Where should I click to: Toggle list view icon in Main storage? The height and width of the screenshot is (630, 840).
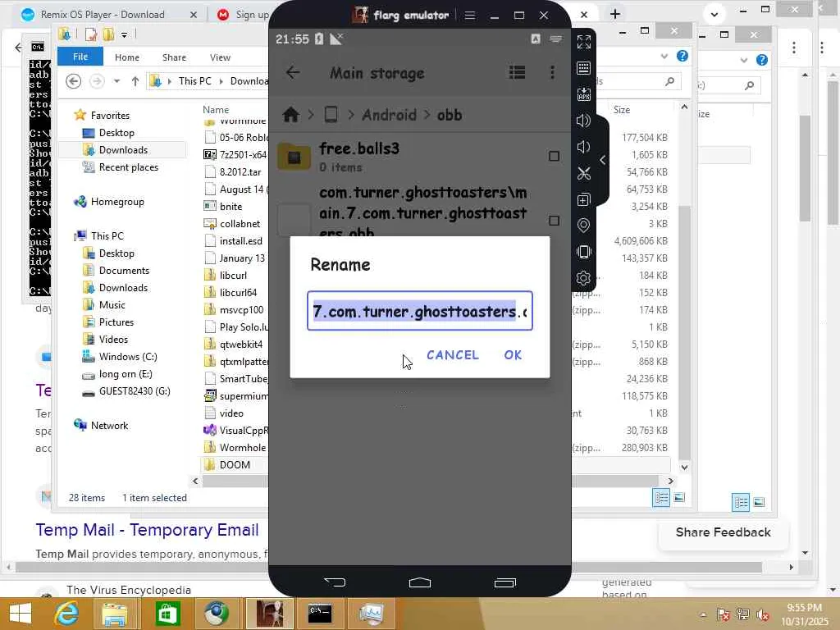(x=517, y=72)
